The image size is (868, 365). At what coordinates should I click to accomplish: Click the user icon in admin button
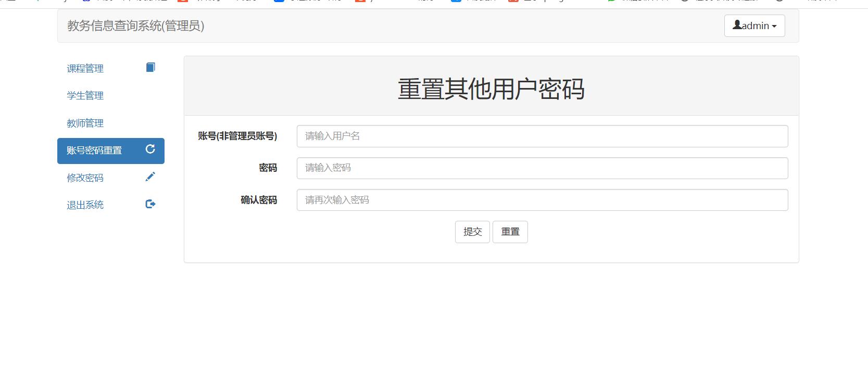(x=737, y=24)
